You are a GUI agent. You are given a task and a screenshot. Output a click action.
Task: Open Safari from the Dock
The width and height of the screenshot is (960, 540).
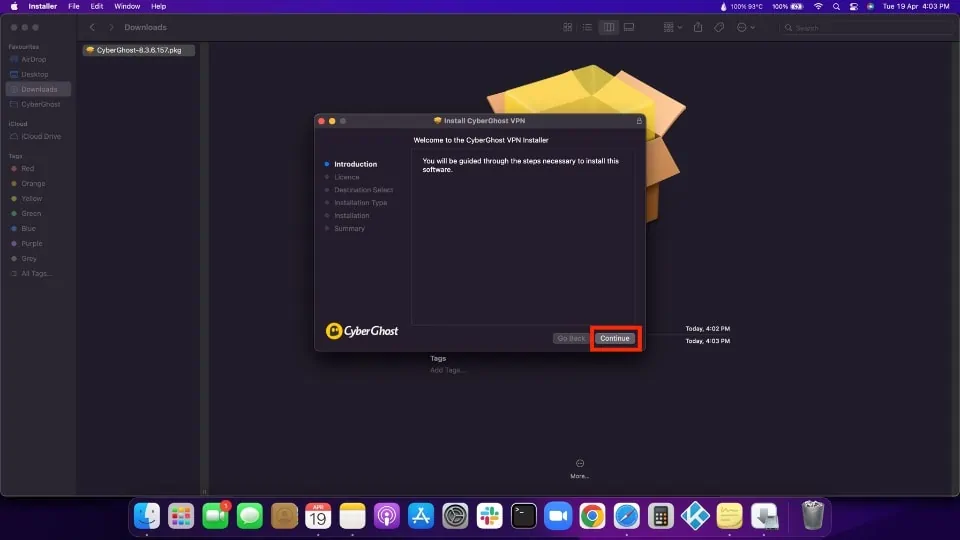point(627,516)
